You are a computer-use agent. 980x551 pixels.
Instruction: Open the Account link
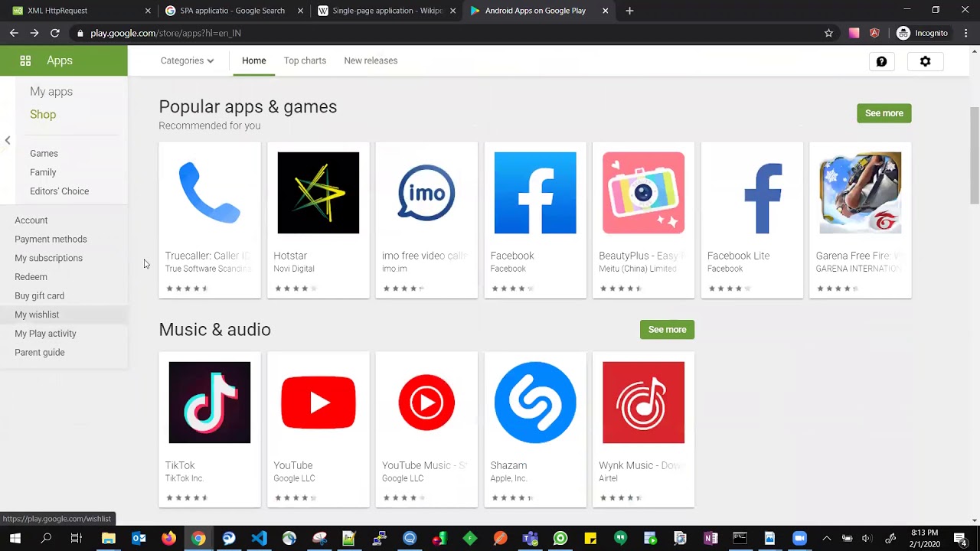coord(31,220)
